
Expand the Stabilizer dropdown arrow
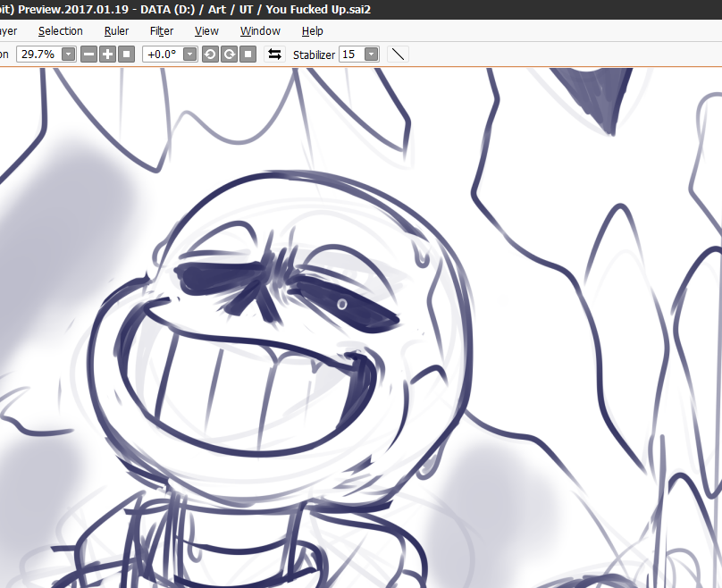pos(371,55)
